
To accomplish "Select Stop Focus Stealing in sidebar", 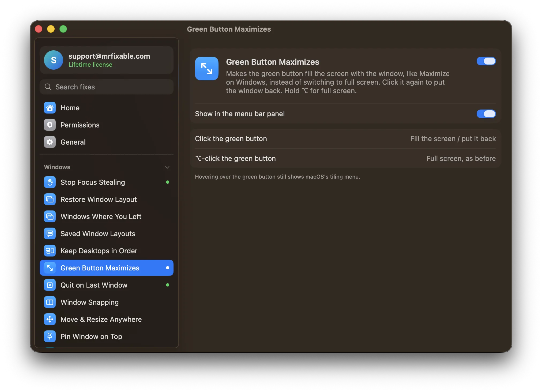I will (x=107, y=182).
